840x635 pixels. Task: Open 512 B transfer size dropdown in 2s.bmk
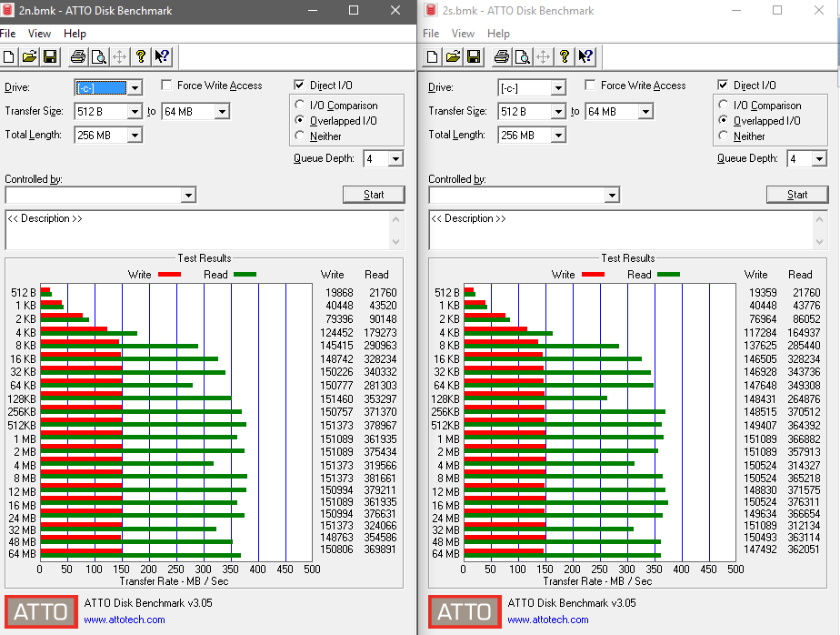(559, 112)
